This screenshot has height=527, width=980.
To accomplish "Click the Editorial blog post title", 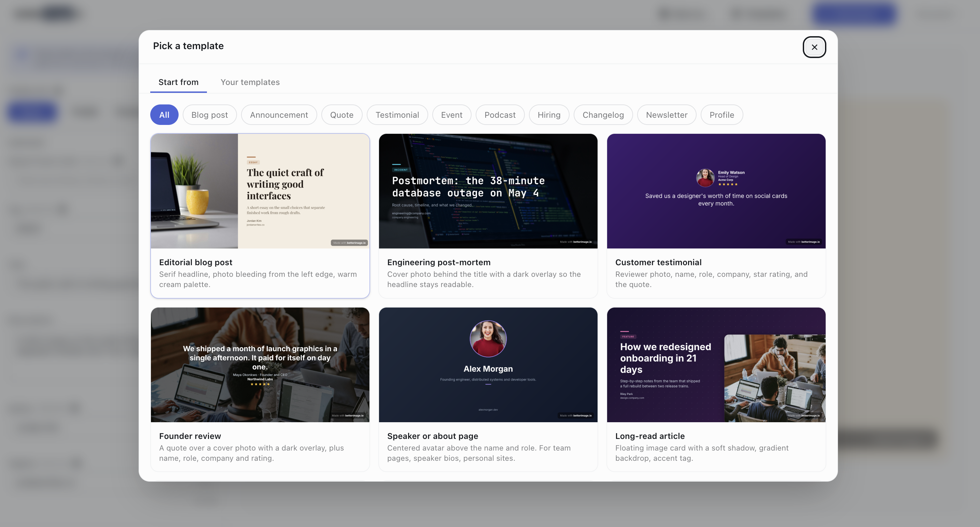I will click(196, 262).
